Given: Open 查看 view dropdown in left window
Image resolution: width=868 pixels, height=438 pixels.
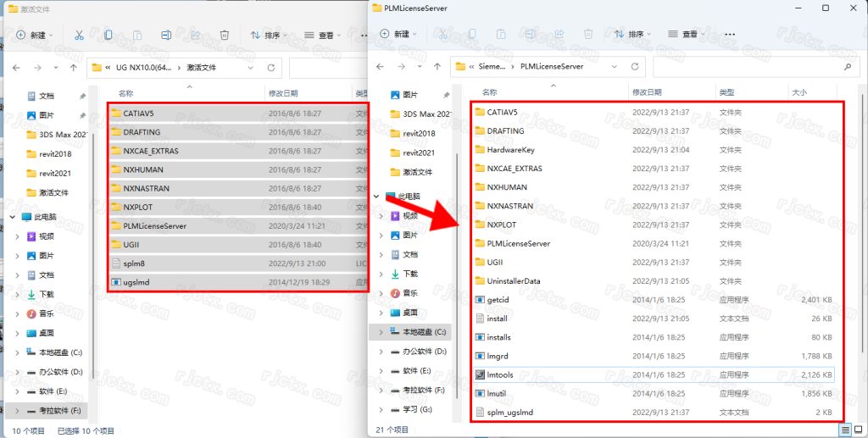Looking at the screenshot, I should tap(326, 36).
